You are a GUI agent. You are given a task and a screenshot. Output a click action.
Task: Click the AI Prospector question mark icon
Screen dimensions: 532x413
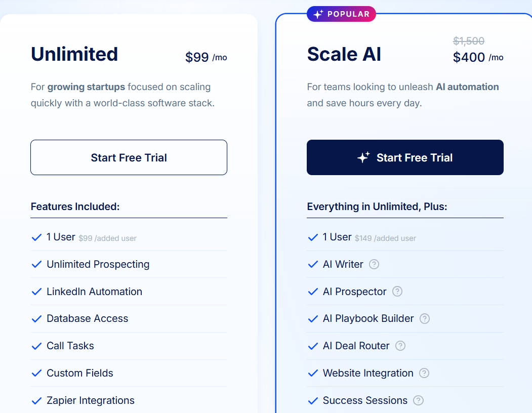point(397,292)
